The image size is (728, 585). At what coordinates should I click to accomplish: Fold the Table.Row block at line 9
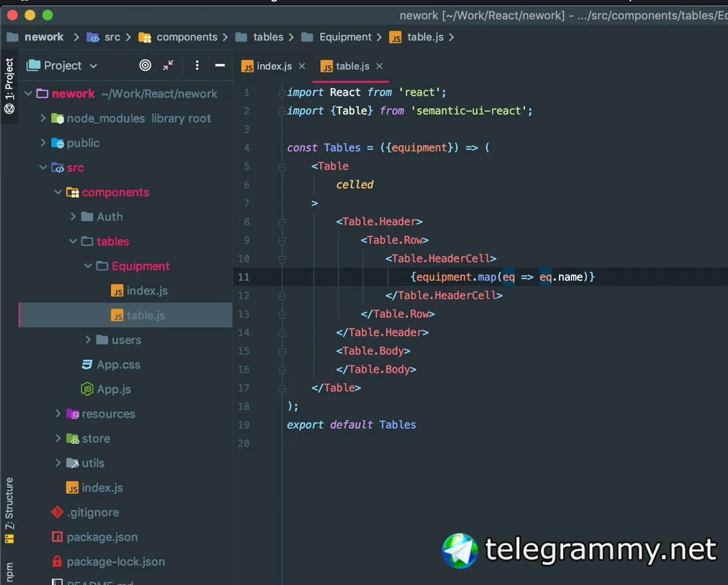(282, 240)
